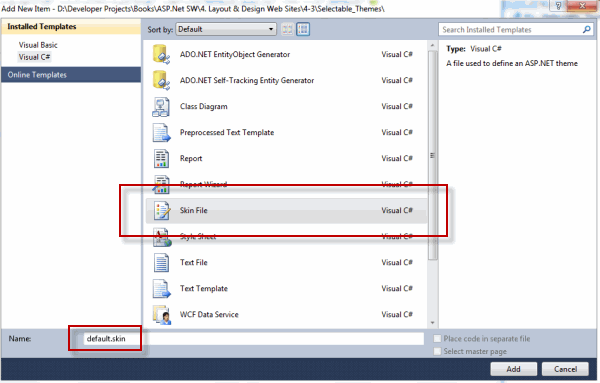
Task: Select Visual C# template category
Action: tap(34, 57)
